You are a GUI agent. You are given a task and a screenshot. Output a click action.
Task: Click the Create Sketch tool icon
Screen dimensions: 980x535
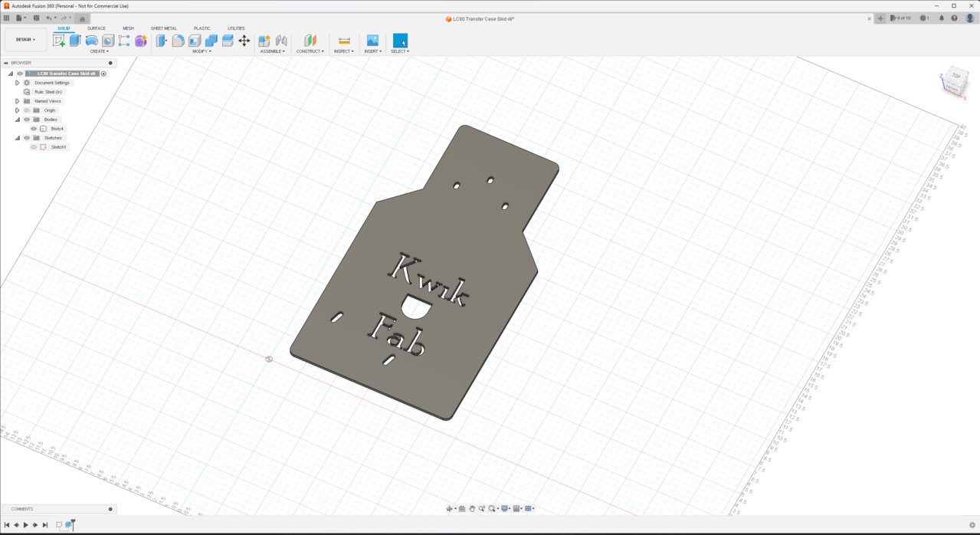(58, 41)
